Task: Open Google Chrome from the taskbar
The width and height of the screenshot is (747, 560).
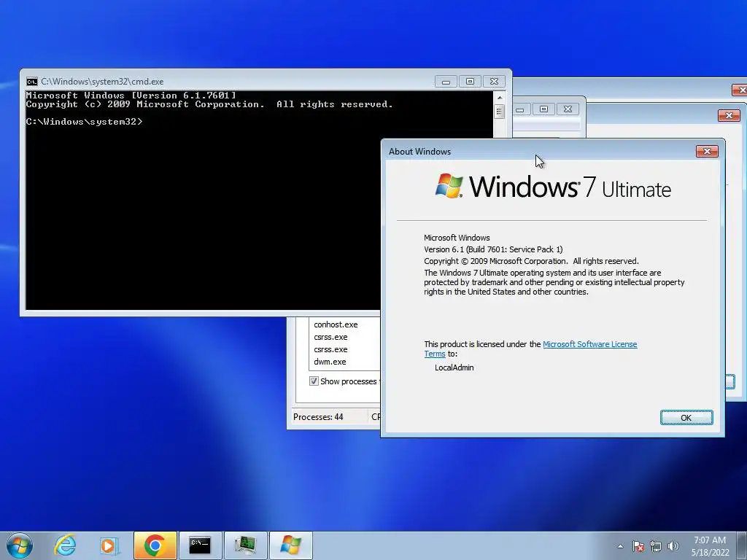Action: coord(155,545)
